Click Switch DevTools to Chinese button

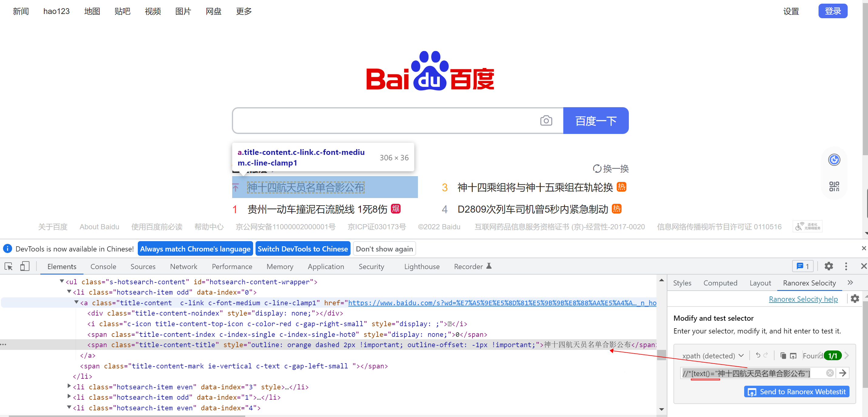(x=302, y=249)
